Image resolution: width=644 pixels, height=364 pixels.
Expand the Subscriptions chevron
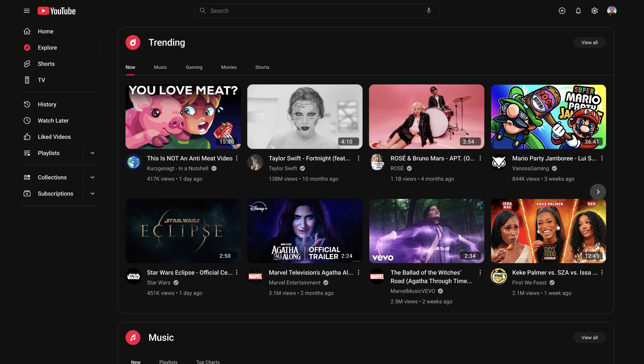93,193
